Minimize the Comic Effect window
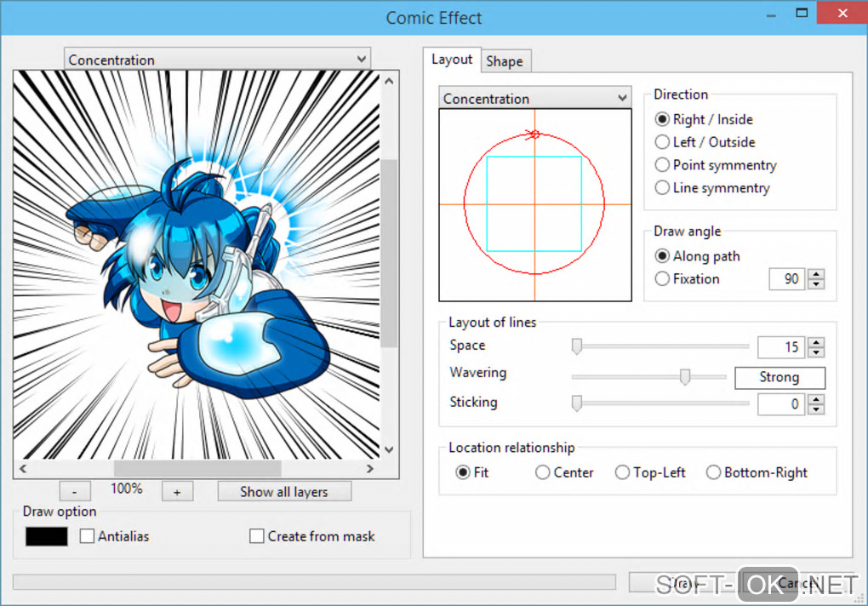 pyautogui.click(x=771, y=15)
